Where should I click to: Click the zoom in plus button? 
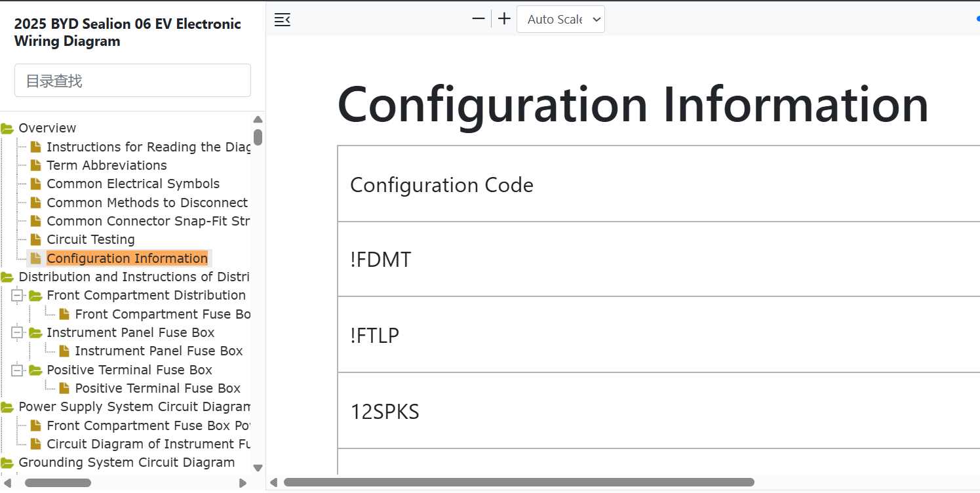(504, 19)
